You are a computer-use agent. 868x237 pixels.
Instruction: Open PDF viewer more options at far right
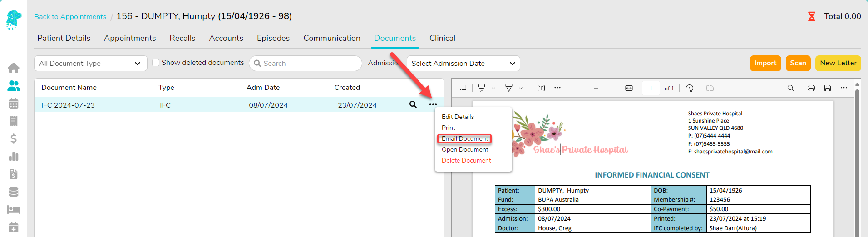[844, 88]
